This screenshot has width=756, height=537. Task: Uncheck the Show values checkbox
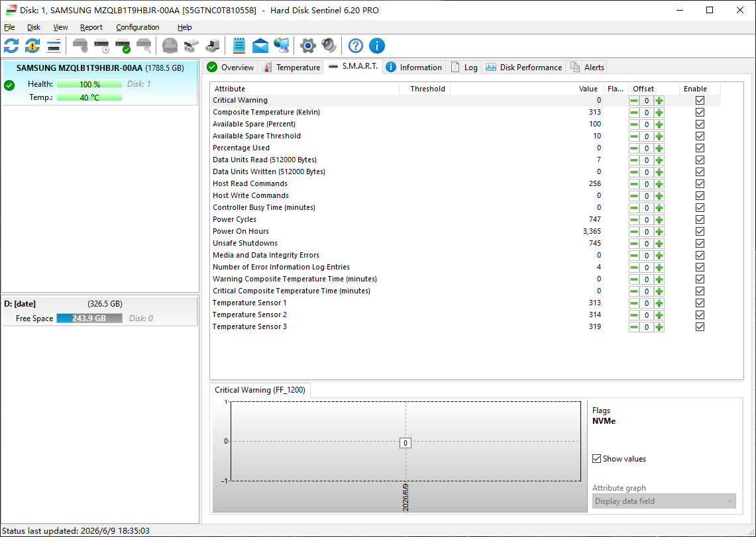pyautogui.click(x=597, y=458)
